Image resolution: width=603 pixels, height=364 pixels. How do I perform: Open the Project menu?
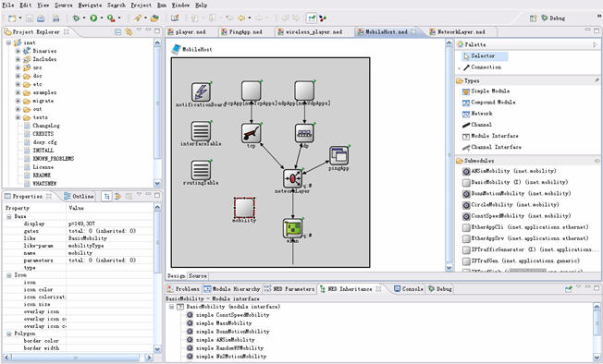pyautogui.click(x=142, y=5)
